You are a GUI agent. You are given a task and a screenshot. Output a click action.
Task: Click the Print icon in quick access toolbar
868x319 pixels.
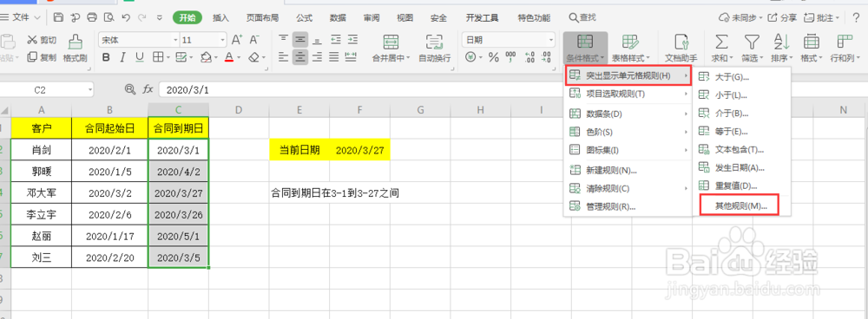tap(93, 17)
